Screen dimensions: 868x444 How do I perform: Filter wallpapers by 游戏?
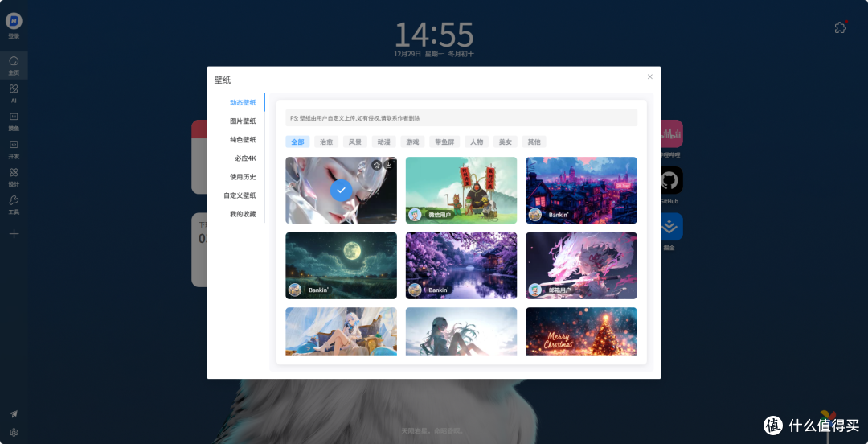412,142
